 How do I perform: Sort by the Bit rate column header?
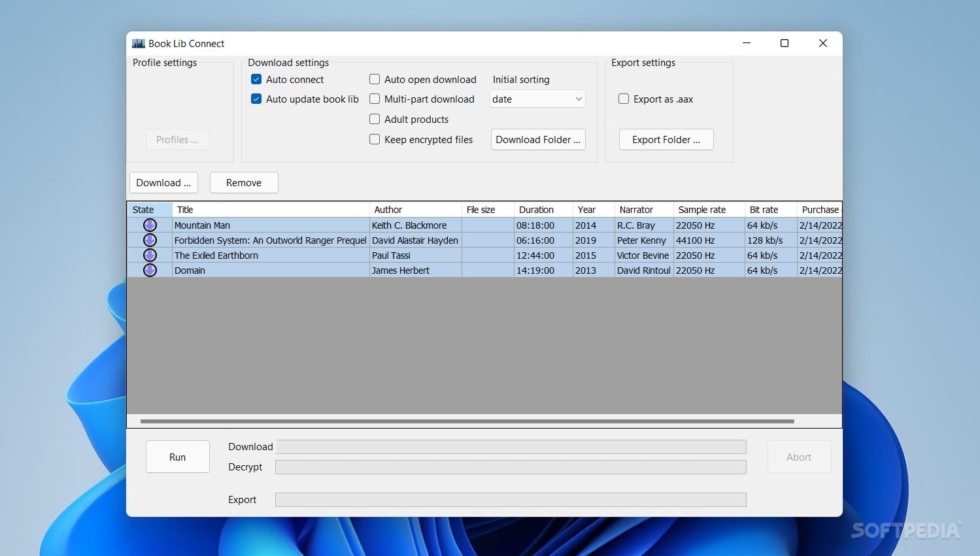pyautogui.click(x=771, y=210)
